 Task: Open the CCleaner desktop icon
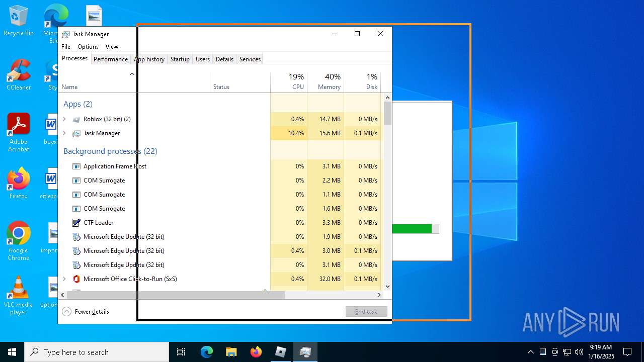pyautogui.click(x=19, y=75)
